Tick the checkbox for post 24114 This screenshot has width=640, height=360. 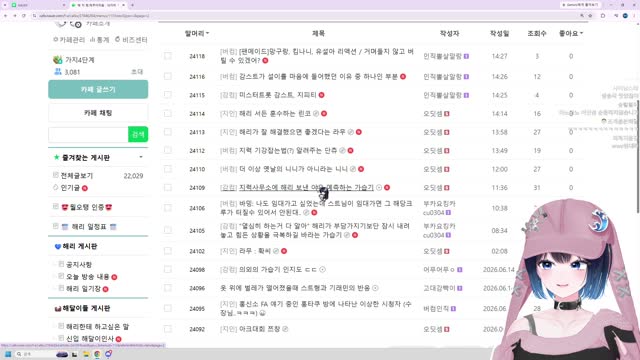click(x=168, y=113)
